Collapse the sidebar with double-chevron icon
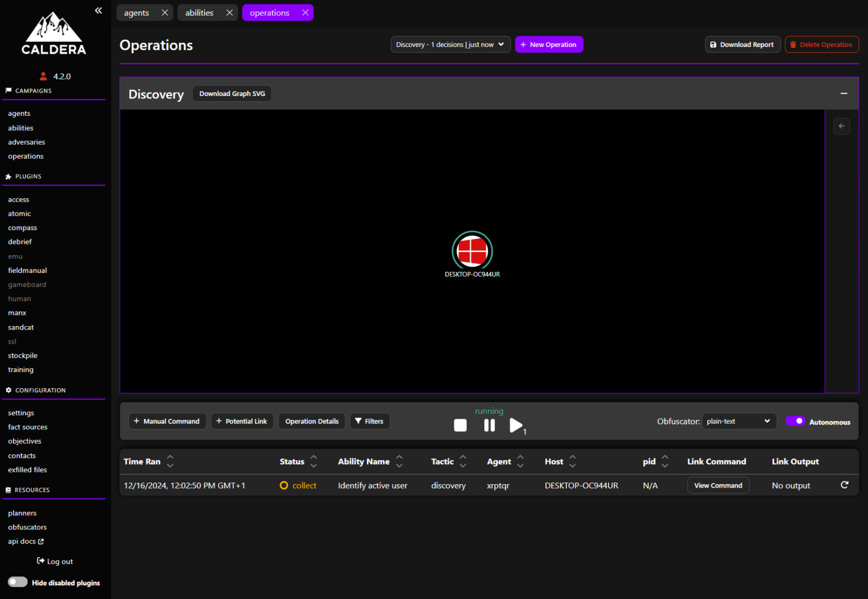Viewport: 868px width, 599px height. (98, 11)
